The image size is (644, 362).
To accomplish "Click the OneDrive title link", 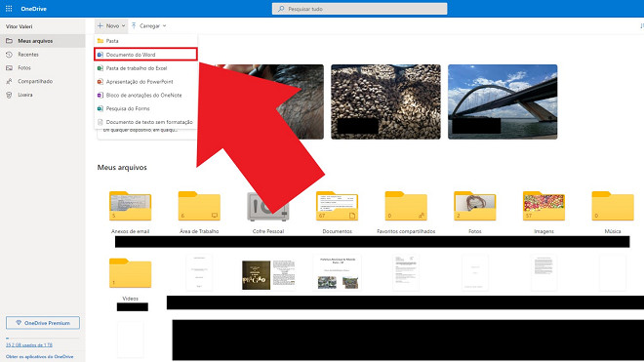I will pyautogui.click(x=34, y=9).
